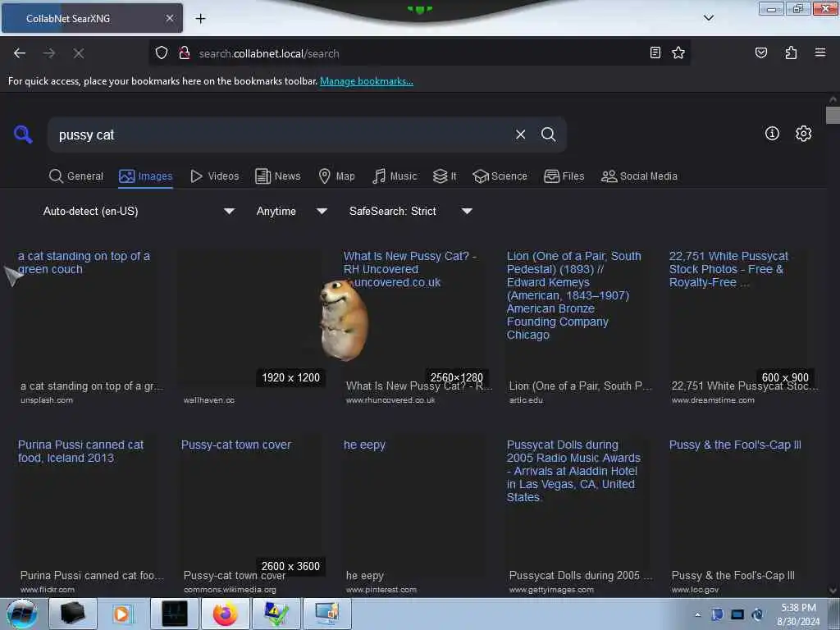Open 22,751 White Pussycat Stock Photos result
This screenshot has height=630, width=840.
(x=728, y=269)
